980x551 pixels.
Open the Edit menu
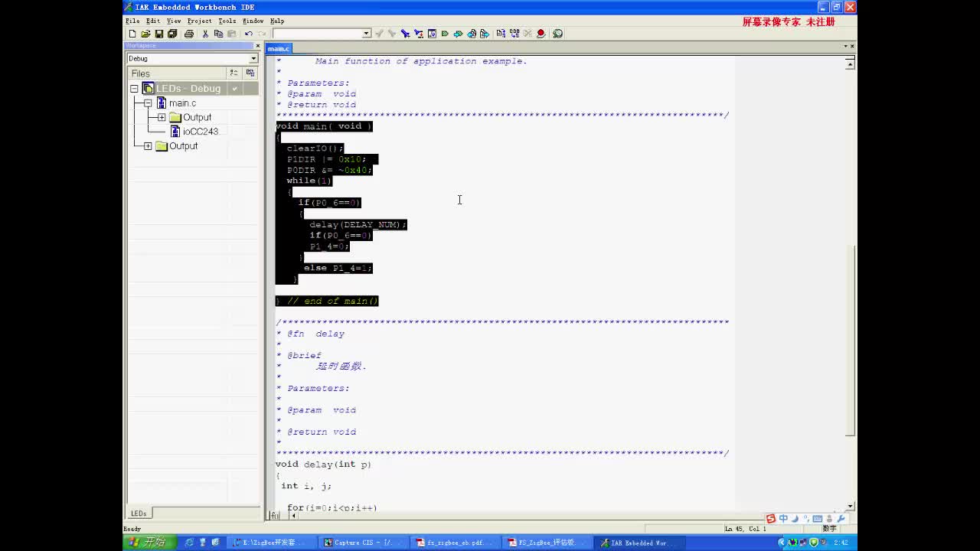pyautogui.click(x=153, y=21)
